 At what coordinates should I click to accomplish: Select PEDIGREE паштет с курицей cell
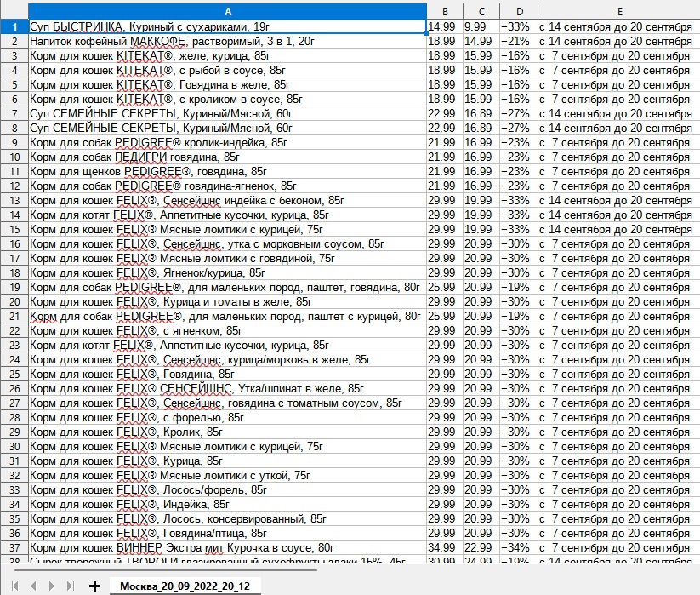click(x=227, y=317)
